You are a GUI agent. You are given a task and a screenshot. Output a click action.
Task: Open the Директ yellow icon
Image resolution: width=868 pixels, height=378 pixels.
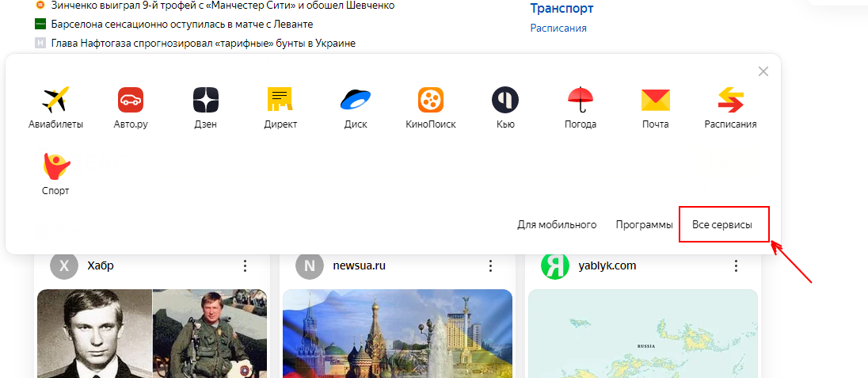click(280, 101)
